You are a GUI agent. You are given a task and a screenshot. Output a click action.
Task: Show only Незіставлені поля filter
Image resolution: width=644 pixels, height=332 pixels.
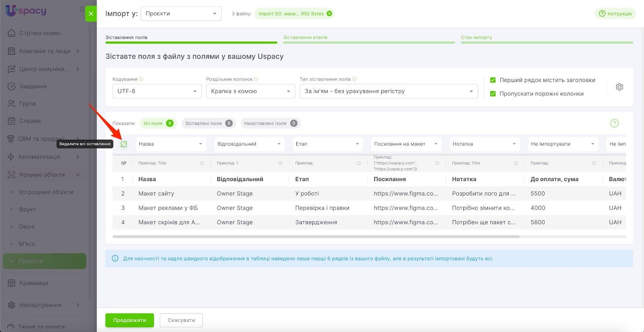coord(270,124)
